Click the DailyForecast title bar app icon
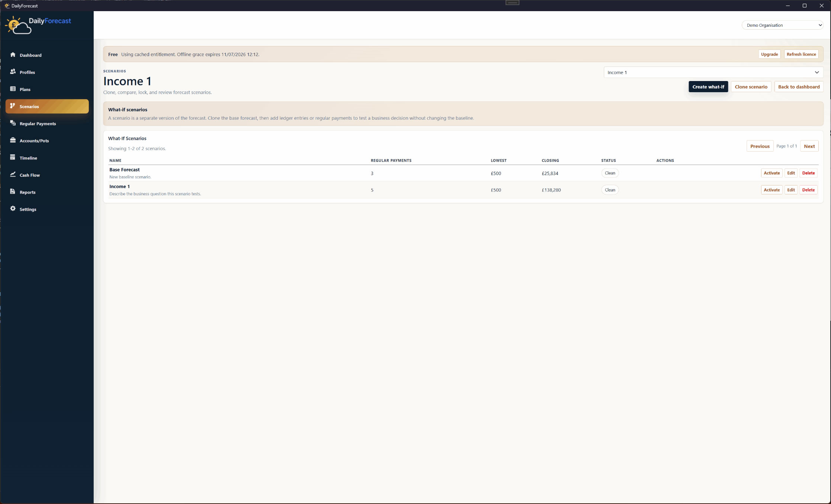The image size is (831, 504). click(x=7, y=6)
